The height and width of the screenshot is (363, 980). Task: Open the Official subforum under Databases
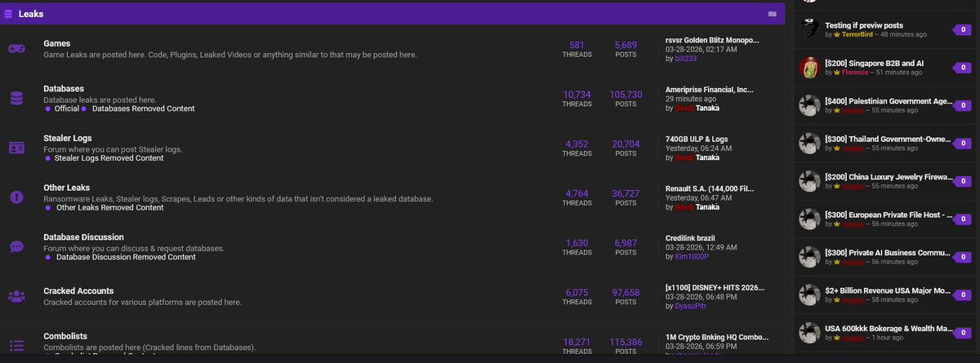66,108
